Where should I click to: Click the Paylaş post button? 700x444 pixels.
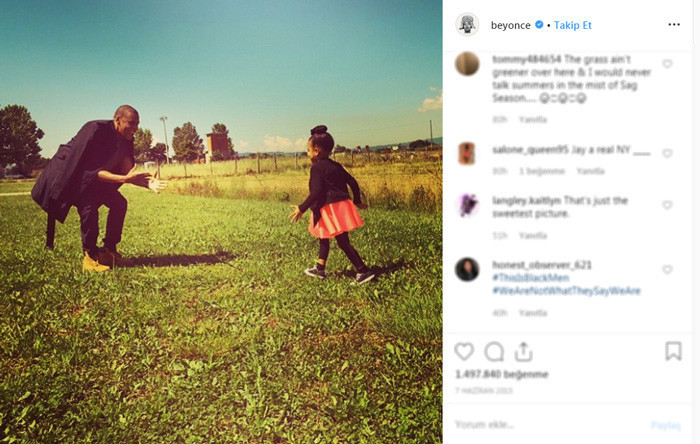click(665, 425)
